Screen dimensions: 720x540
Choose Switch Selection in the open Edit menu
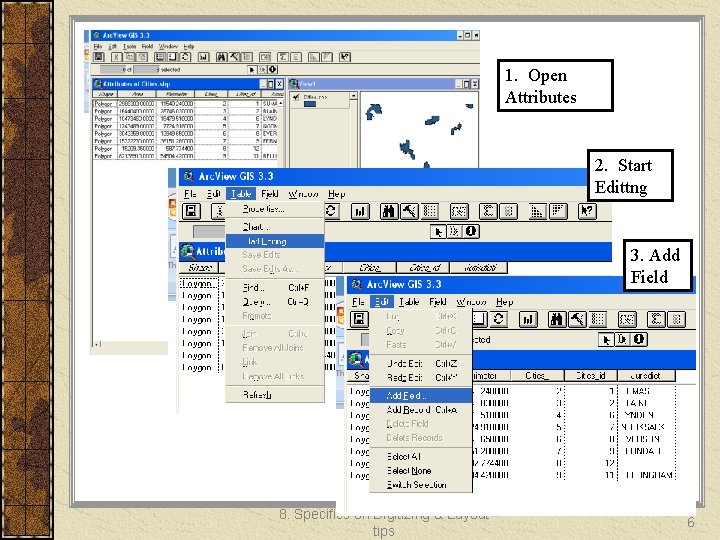[421, 485]
